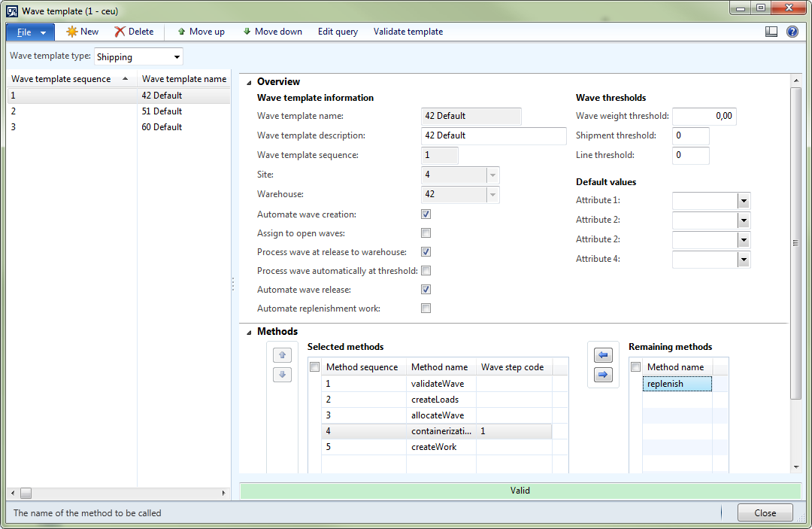Open the File menu
812x529 pixels.
click(30, 32)
